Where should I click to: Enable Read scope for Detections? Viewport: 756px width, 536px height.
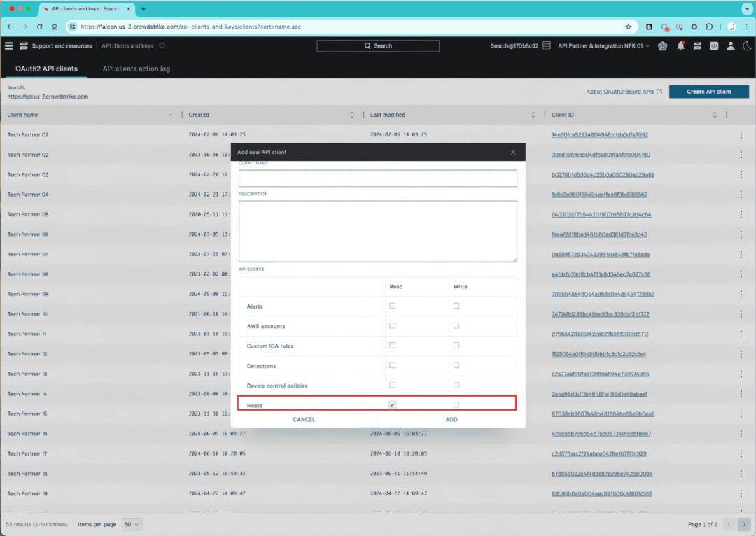click(393, 365)
